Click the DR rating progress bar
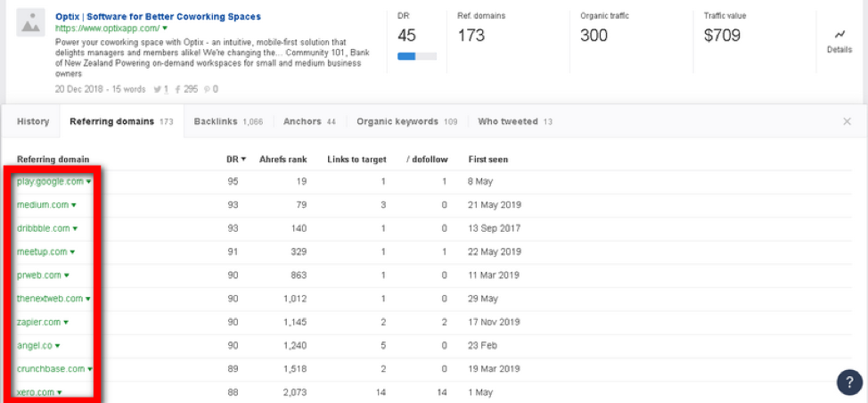This screenshot has height=403, width=868. point(416,56)
